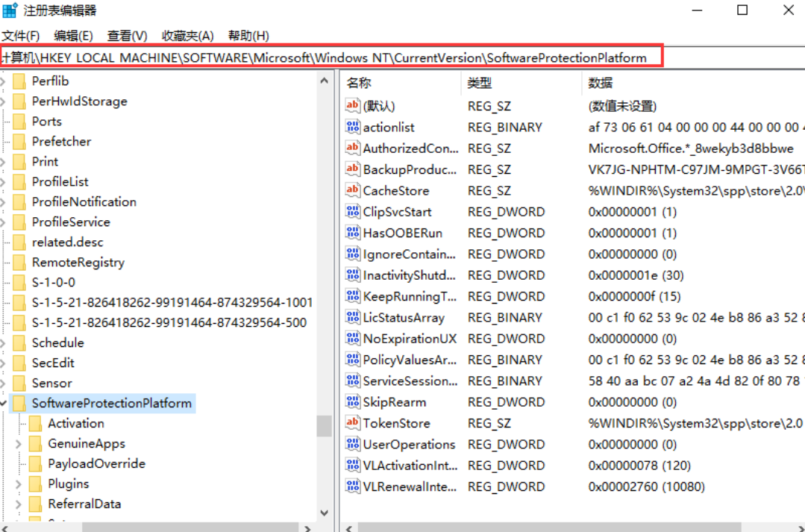Select the ProfileList folder icon
Screen dimensions: 805x532
pos(19,182)
